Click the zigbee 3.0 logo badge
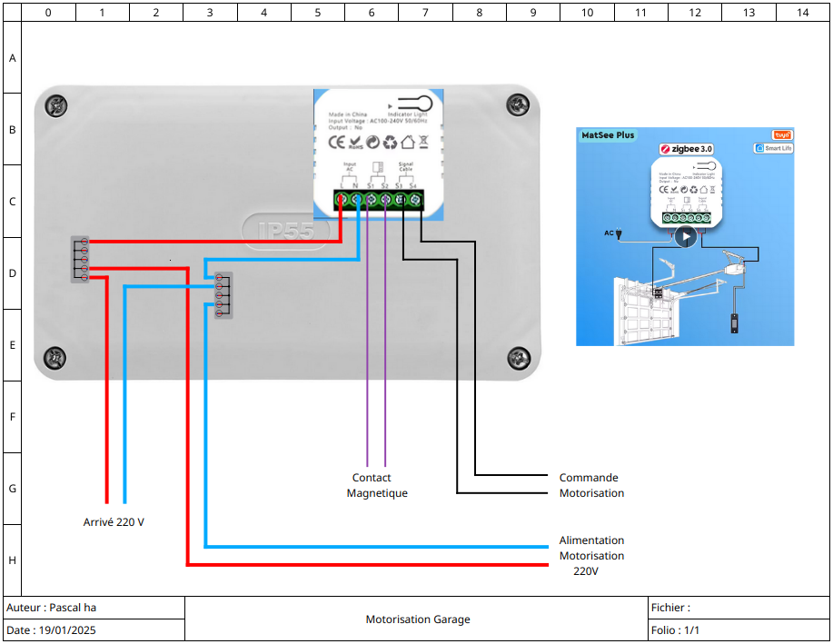This screenshot has height=644, width=833. [687, 149]
